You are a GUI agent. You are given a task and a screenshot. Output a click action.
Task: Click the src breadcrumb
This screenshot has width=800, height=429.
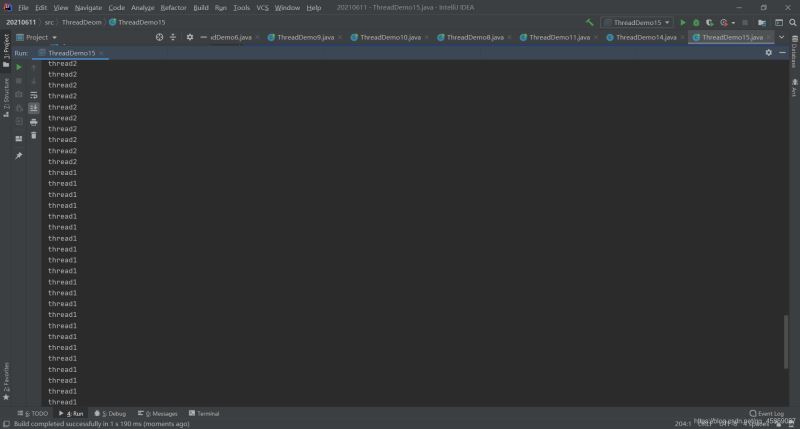click(49, 22)
